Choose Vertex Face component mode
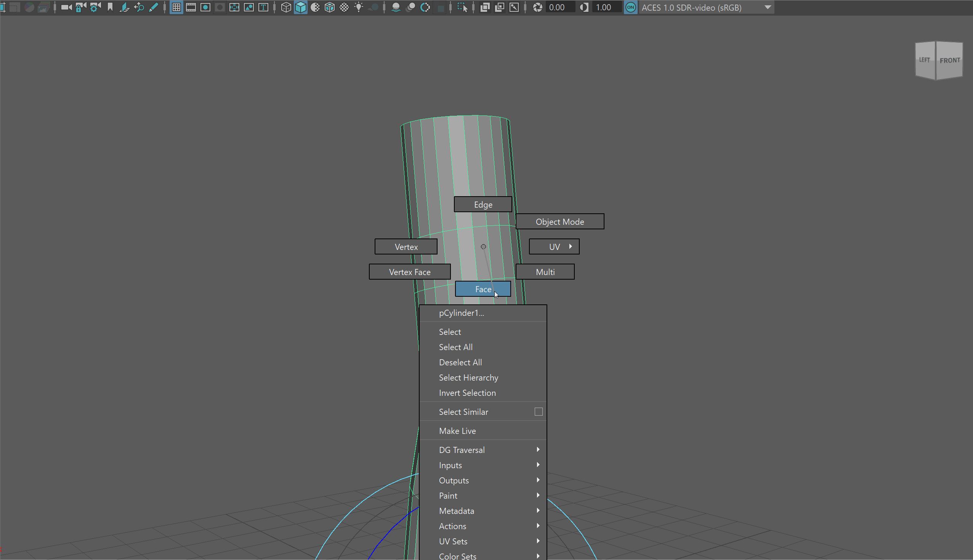The width and height of the screenshot is (973, 560). [x=409, y=272]
